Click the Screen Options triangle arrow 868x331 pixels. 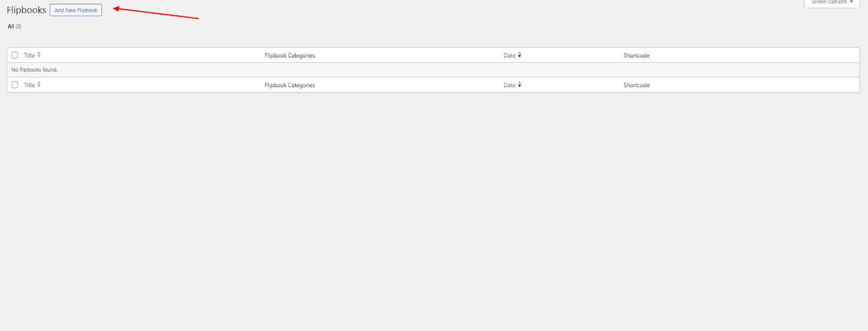coord(851,2)
